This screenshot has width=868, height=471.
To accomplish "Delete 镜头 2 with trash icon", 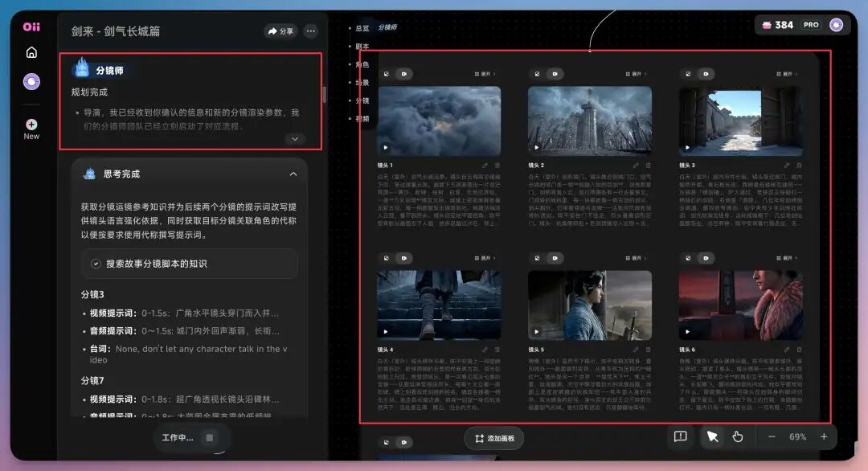I will pos(649,166).
